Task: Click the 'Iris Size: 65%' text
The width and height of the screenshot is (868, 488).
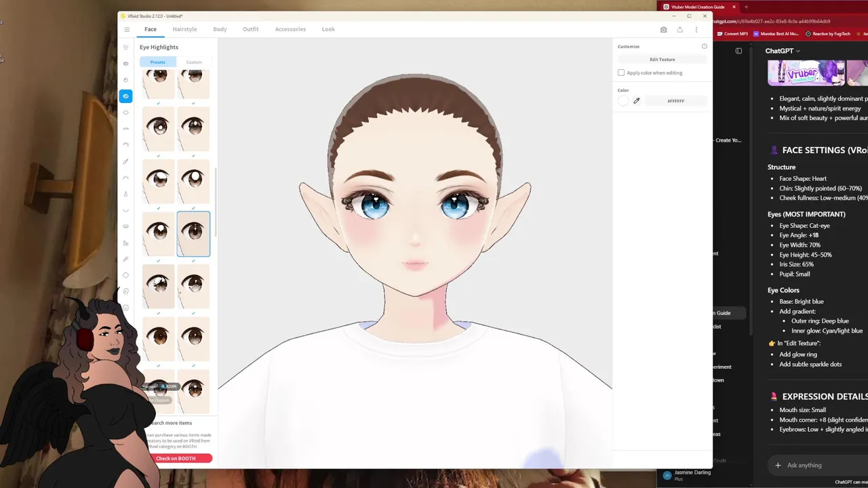Action: pyautogui.click(x=797, y=264)
